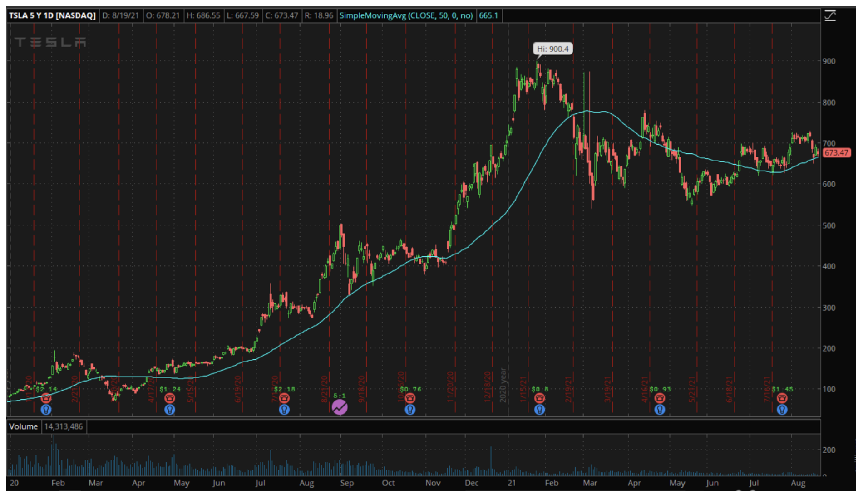The image size is (868, 499).
Task: Click the D: 8/19/21 date field
Action: [120, 15]
